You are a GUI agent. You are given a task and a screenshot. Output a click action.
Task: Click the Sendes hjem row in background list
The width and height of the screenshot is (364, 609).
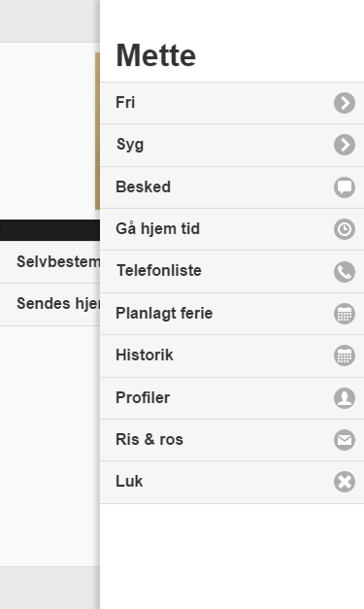[x=50, y=304]
